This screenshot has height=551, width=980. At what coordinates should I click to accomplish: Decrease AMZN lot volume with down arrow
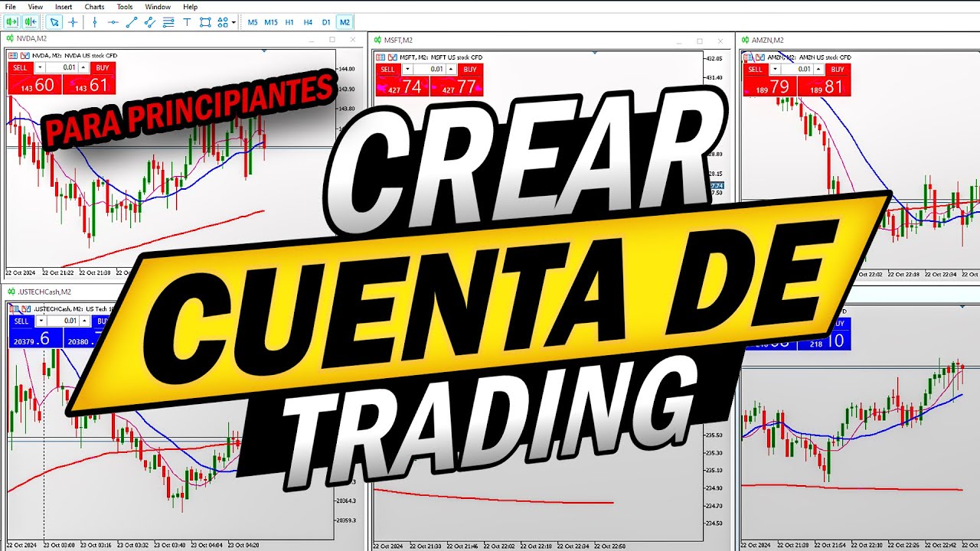point(775,70)
